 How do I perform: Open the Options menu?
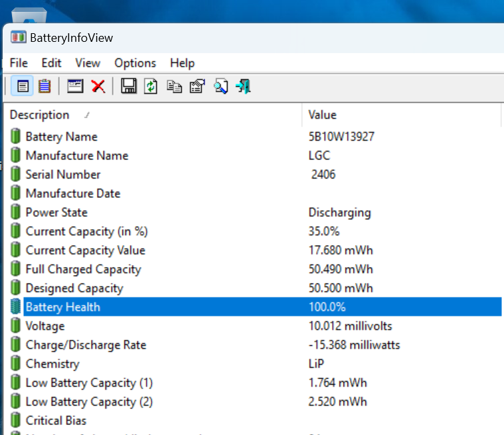click(x=135, y=63)
